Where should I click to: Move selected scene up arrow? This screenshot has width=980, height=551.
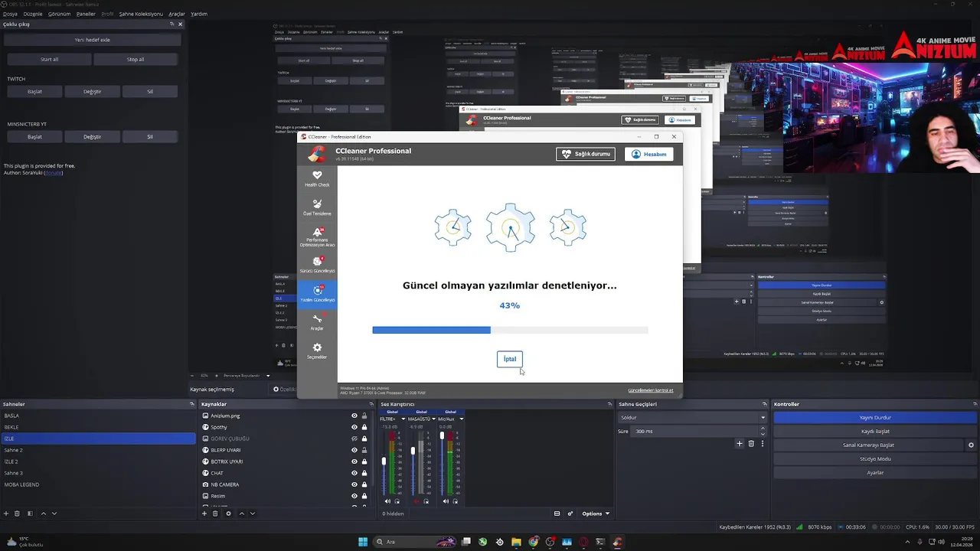pyautogui.click(x=43, y=514)
